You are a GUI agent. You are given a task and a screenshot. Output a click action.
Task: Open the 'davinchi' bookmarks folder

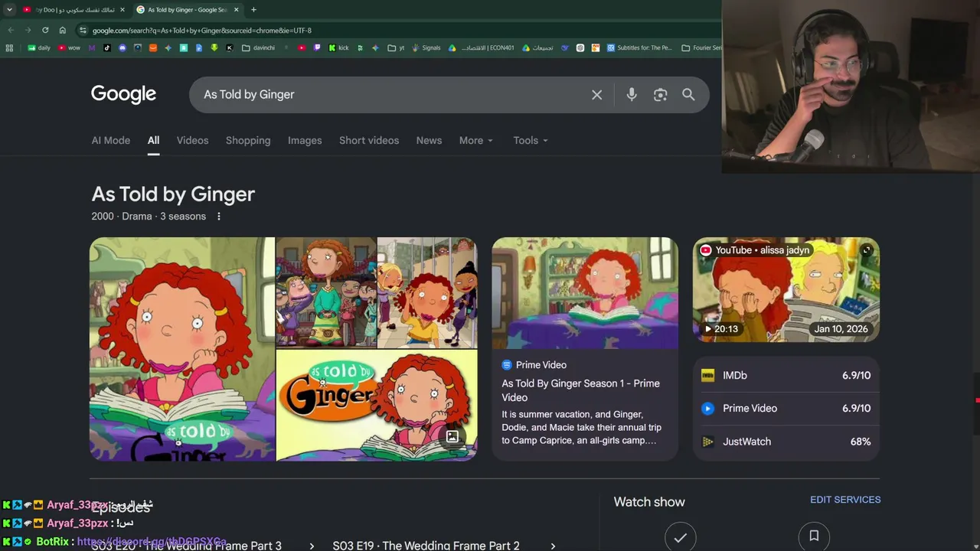tap(259, 47)
